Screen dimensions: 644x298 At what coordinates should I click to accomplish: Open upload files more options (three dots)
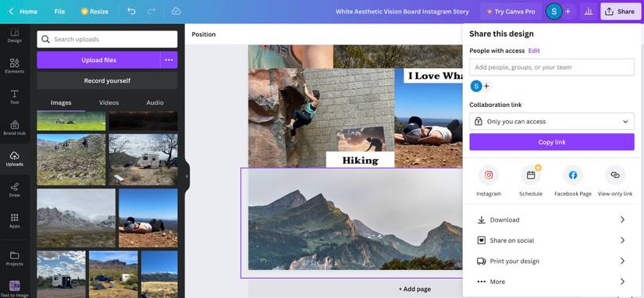point(169,60)
